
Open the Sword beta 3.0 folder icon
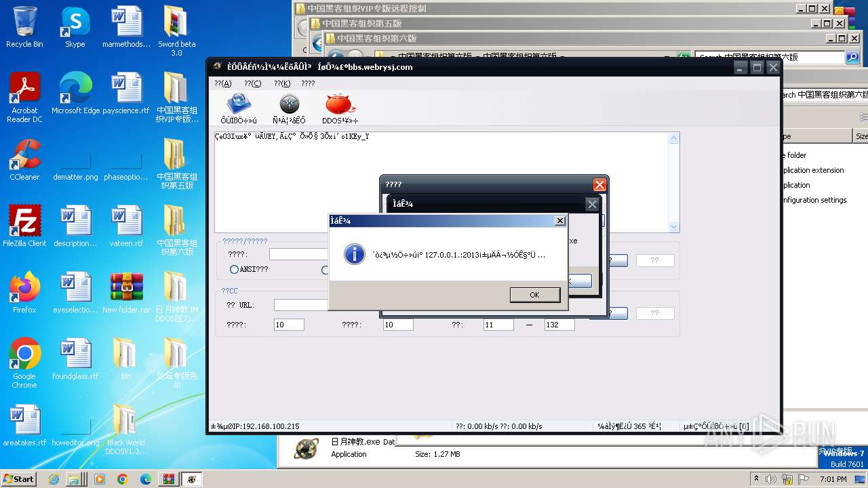(176, 31)
